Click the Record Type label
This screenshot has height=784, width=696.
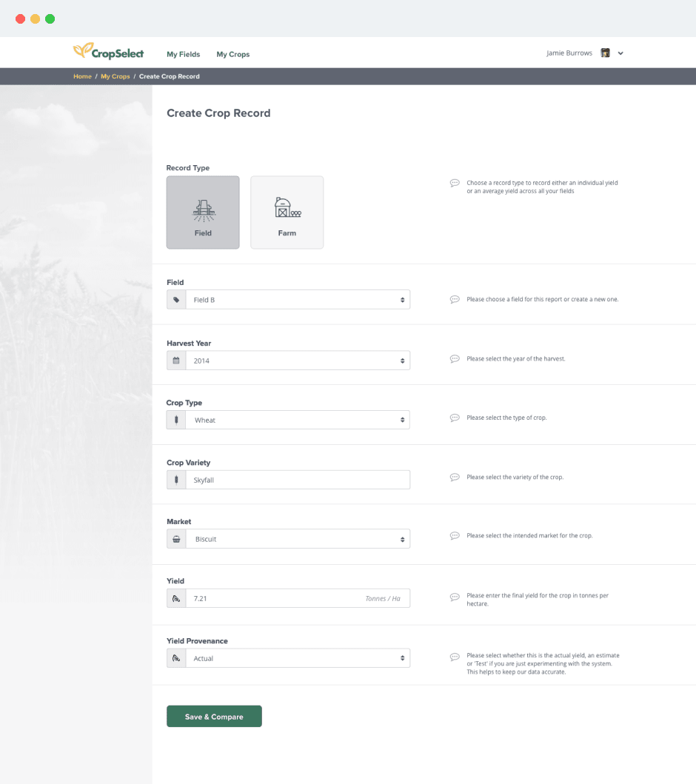(188, 168)
